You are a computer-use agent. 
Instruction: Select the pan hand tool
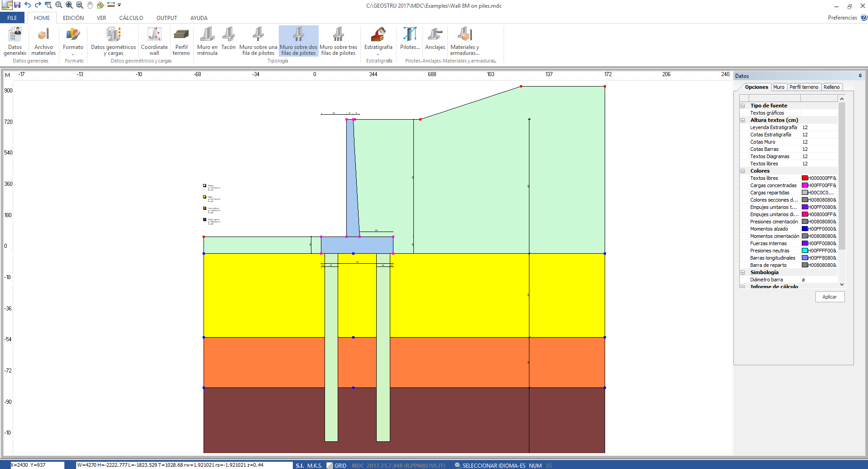pyautogui.click(x=90, y=5)
